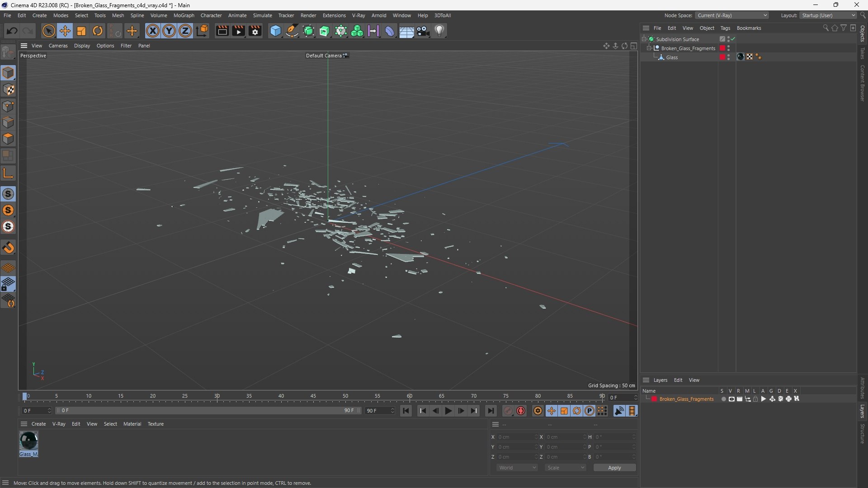The width and height of the screenshot is (868, 488).
Task: Select the Glass_M material thumbnail
Action: 28,441
